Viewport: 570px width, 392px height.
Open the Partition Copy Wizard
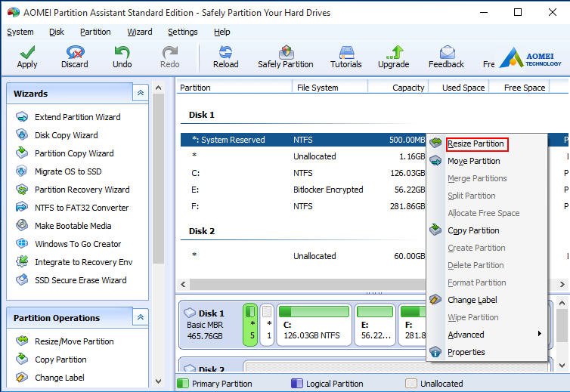tap(74, 153)
